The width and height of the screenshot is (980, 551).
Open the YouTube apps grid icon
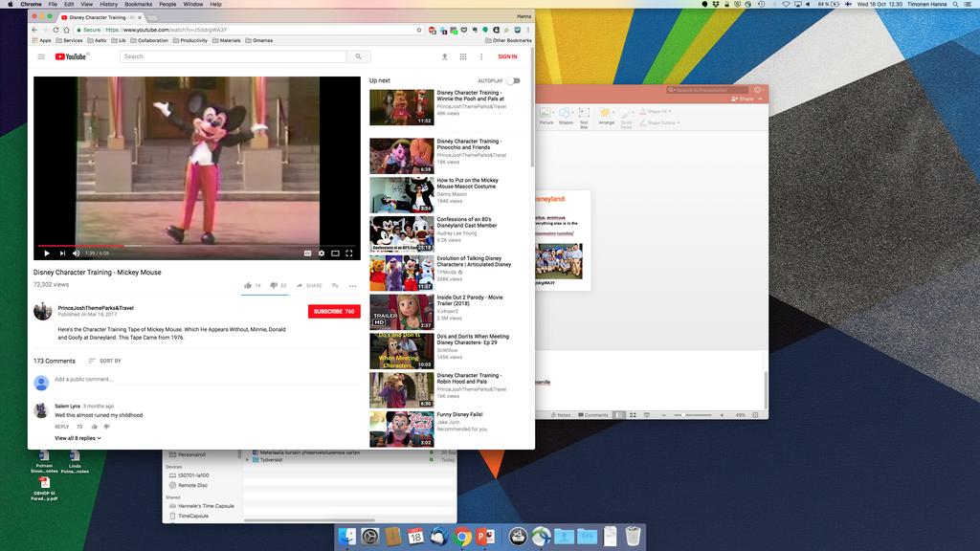pos(463,56)
